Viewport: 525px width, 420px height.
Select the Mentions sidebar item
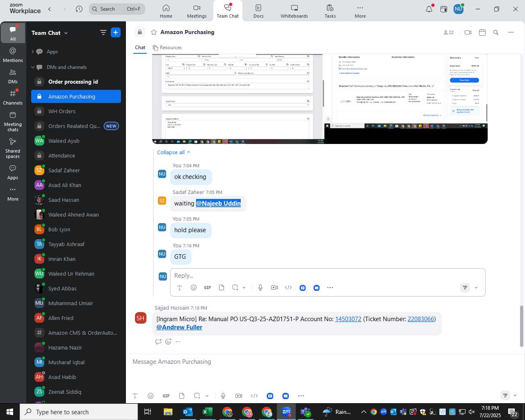13,55
